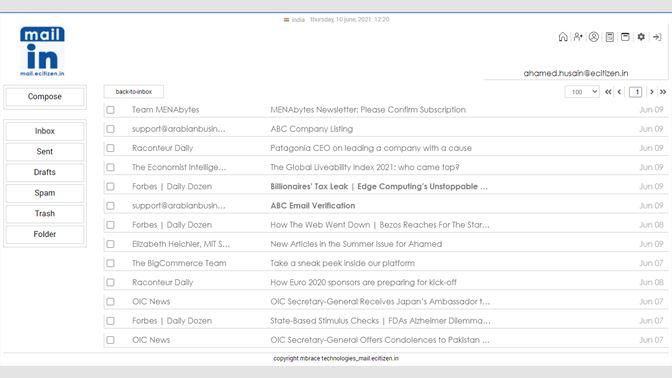The width and height of the screenshot is (672, 378).
Task: Open Take a sneak peek inside our platform
Action: click(342, 263)
